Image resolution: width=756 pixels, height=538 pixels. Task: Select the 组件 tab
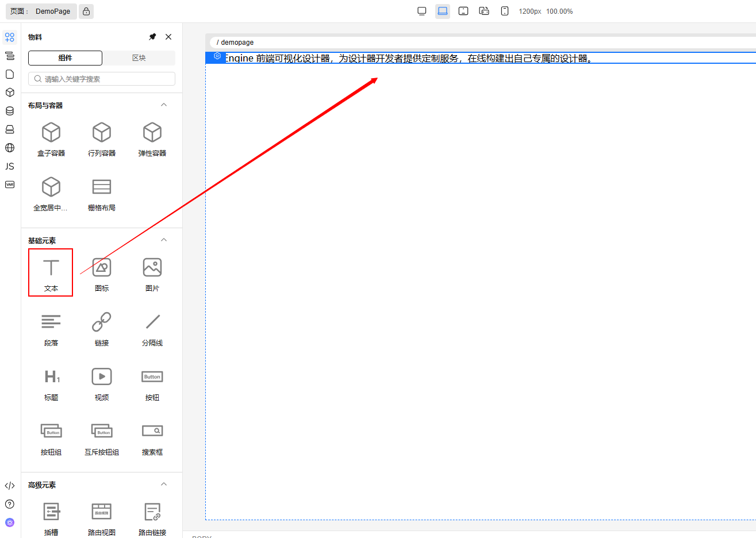[x=65, y=58]
